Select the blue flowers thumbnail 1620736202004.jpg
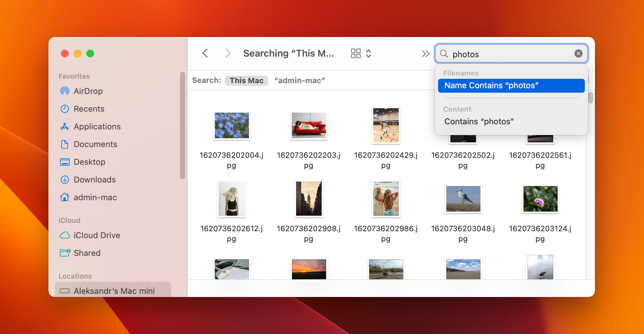 [232, 126]
